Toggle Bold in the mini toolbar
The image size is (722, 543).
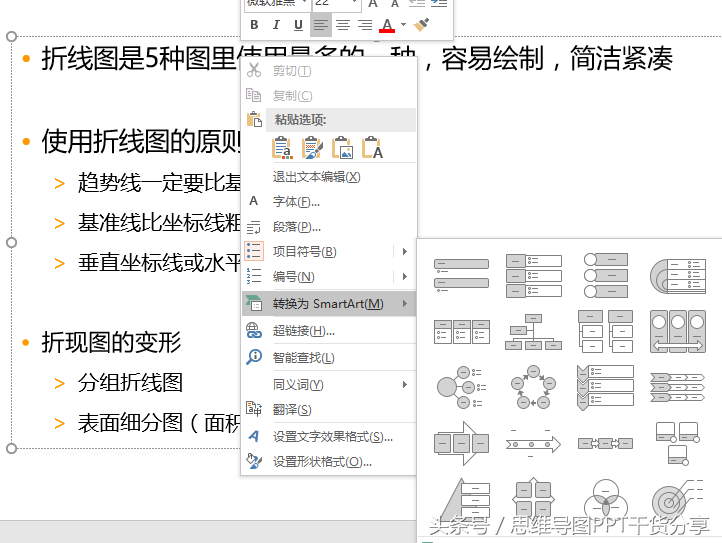pyautogui.click(x=254, y=25)
